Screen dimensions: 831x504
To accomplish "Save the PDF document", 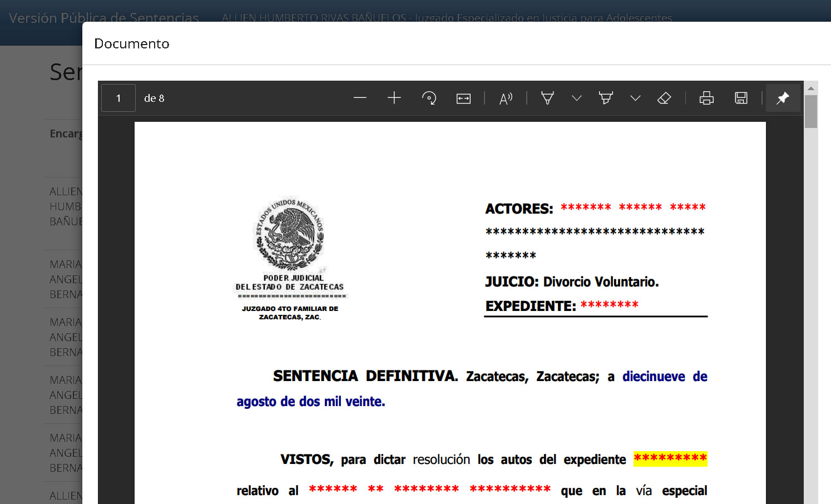I will (x=741, y=98).
